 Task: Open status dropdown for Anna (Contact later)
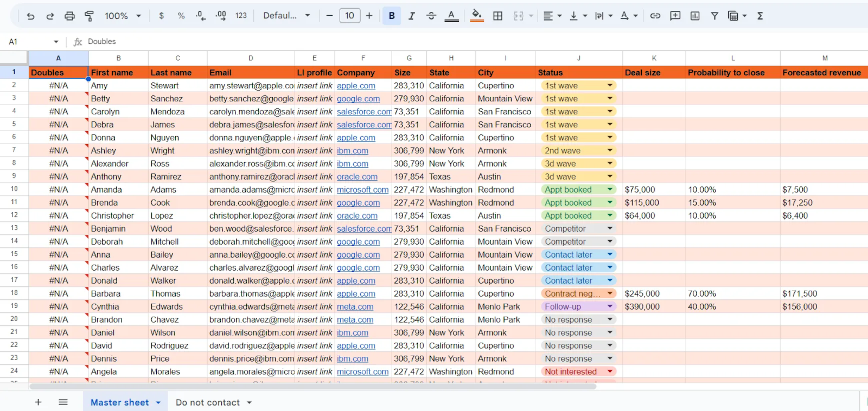[x=610, y=255]
